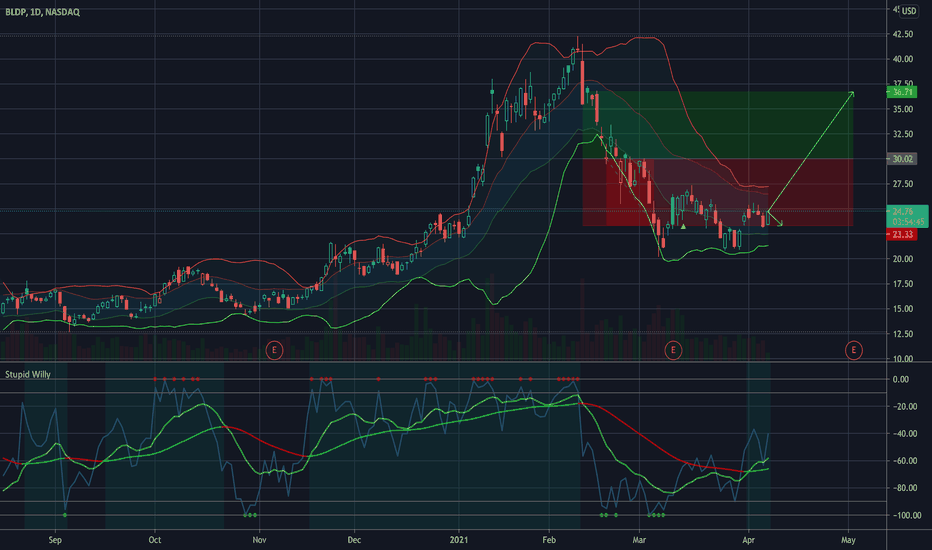Click the Sep date axis label
Screen dimensions: 932x550
coord(55,540)
